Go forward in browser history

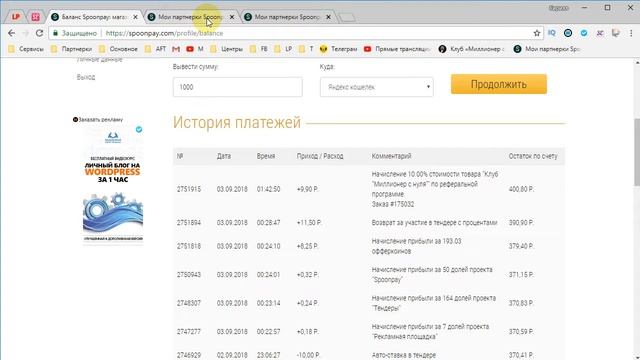pyautogui.click(x=25, y=33)
